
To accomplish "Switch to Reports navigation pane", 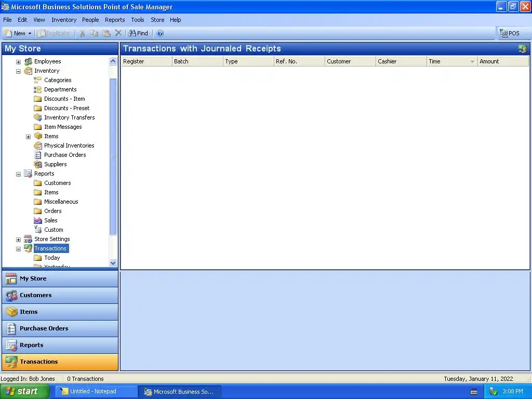I will pyautogui.click(x=60, y=345).
